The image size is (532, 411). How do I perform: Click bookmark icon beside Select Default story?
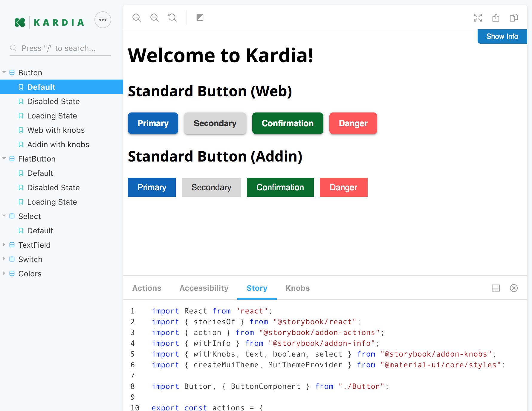(21, 231)
